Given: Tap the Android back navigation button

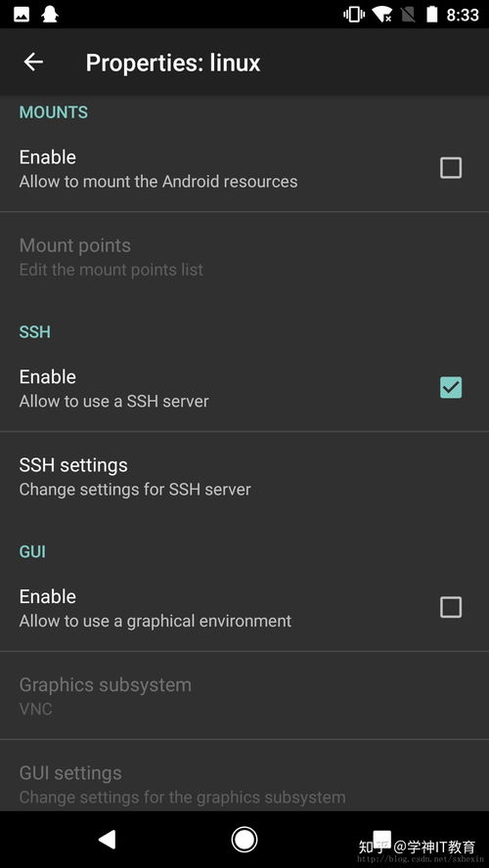Looking at the screenshot, I should click(x=107, y=840).
